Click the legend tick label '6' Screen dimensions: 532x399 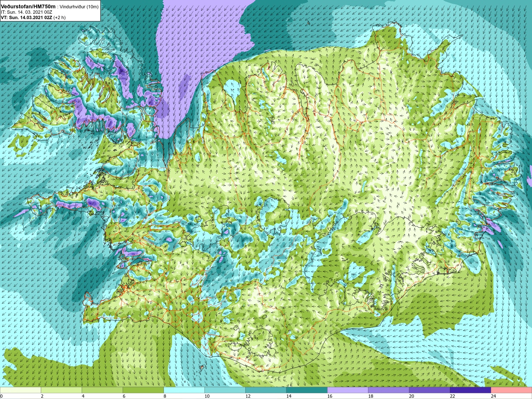pos(124,396)
